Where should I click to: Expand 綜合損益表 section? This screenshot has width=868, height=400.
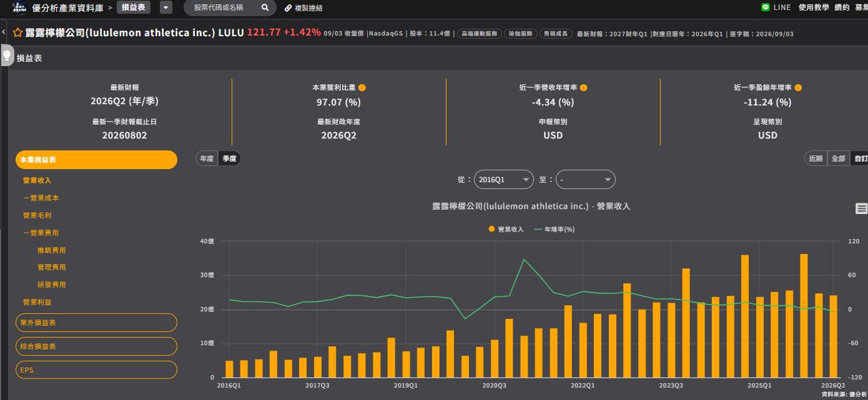tap(96, 346)
